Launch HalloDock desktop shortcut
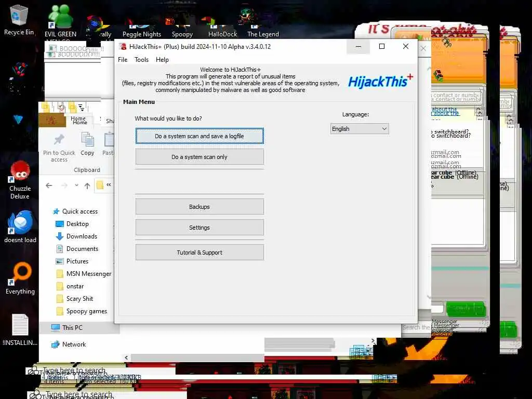532x399 pixels. 222,30
